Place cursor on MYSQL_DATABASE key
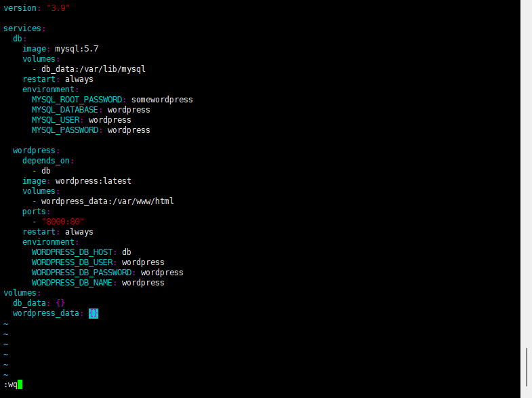This screenshot has width=532, height=398. click(65, 110)
